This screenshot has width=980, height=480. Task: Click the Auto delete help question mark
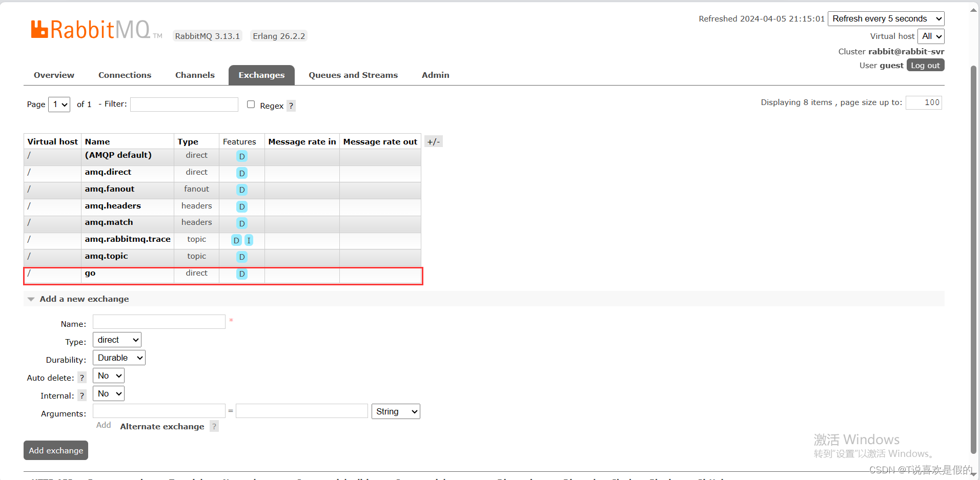(82, 378)
